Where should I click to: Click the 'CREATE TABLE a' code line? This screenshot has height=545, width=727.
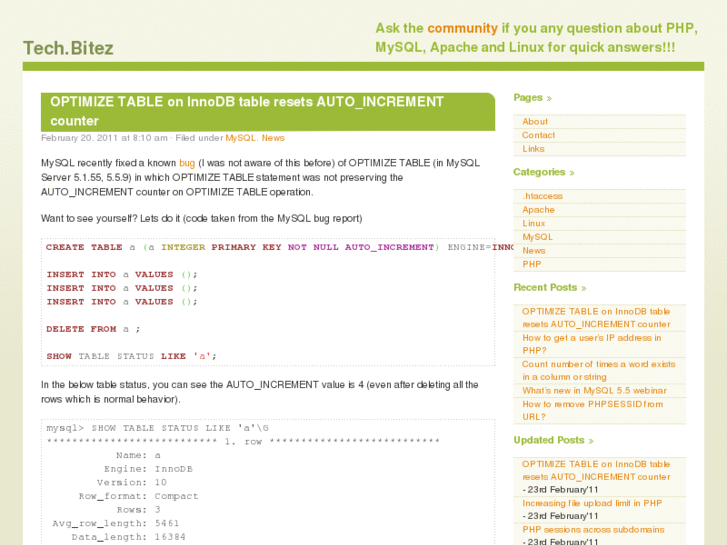pos(280,247)
